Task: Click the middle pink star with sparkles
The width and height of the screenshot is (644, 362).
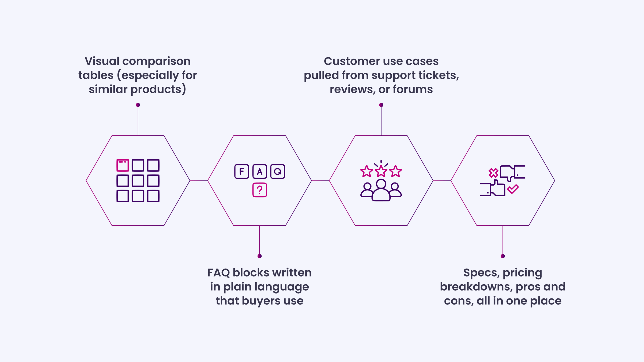Action: [381, 169]
